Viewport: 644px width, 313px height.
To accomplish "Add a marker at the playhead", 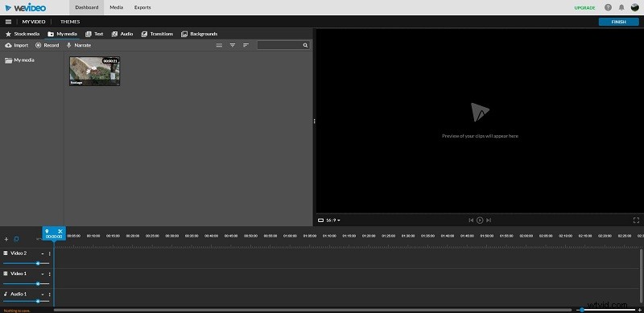I will click(x=47, y=231).
